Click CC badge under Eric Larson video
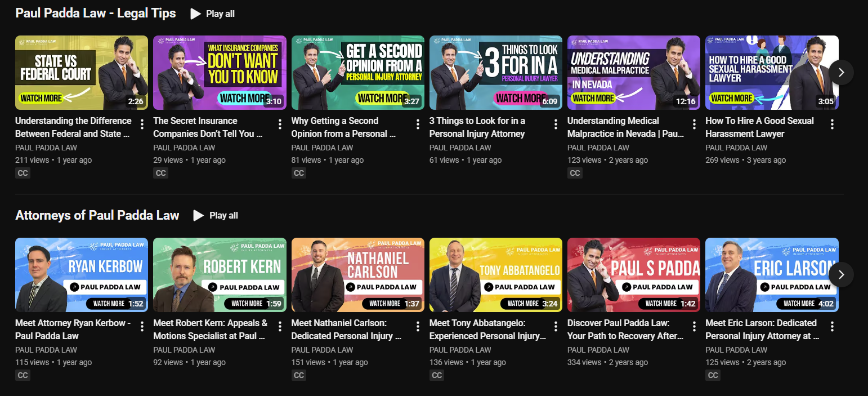Screen dimensions: 868x396 (x=713, y=375)
